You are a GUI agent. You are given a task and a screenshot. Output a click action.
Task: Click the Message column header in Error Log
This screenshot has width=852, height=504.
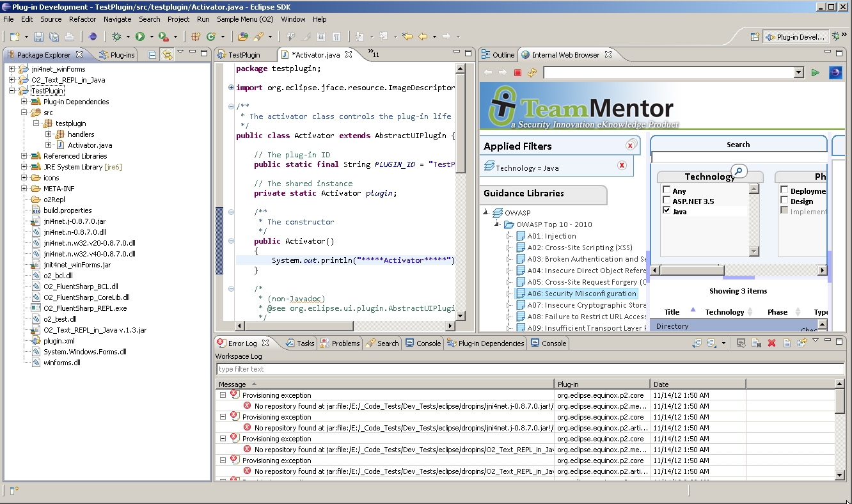(x=384, y=384)
